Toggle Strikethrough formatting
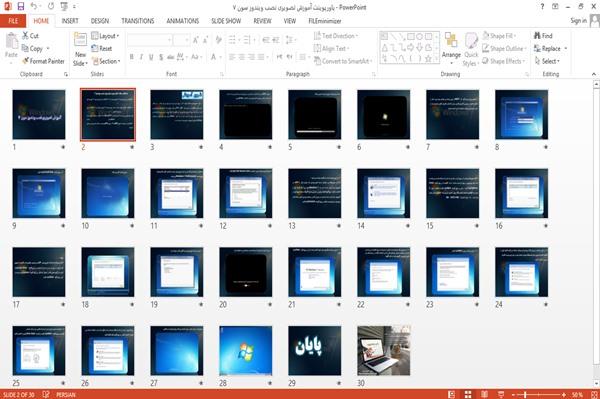 point(171,57)
